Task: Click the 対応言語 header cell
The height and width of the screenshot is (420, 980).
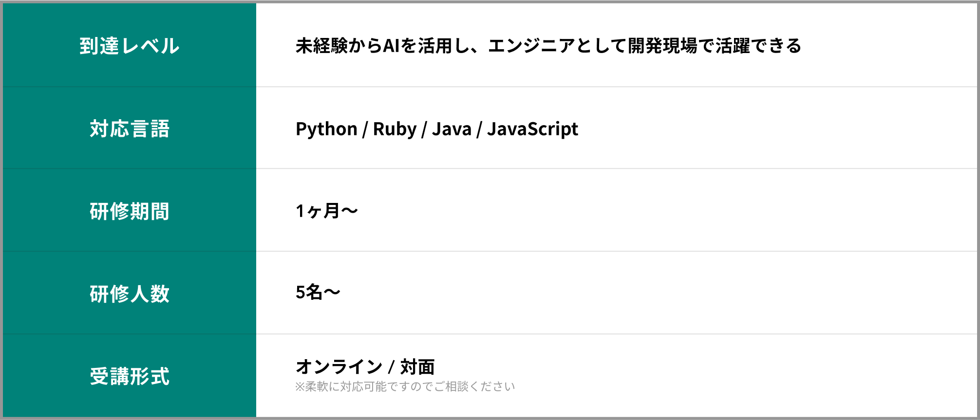Action: pyautogui.click(x=130, y=129)
